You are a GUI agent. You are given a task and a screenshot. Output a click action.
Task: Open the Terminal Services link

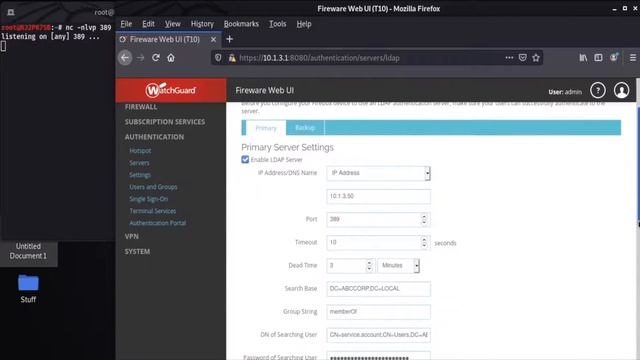coord(153,211)
